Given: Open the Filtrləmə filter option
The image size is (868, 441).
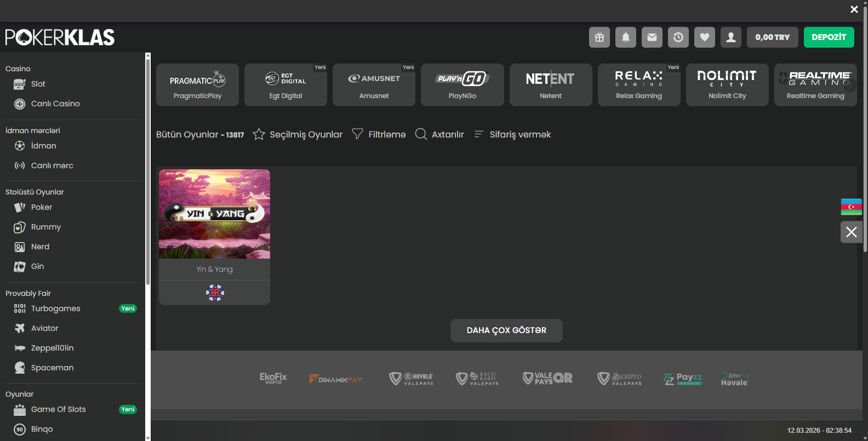Looking at the screenshot, I should pos(379,134).
